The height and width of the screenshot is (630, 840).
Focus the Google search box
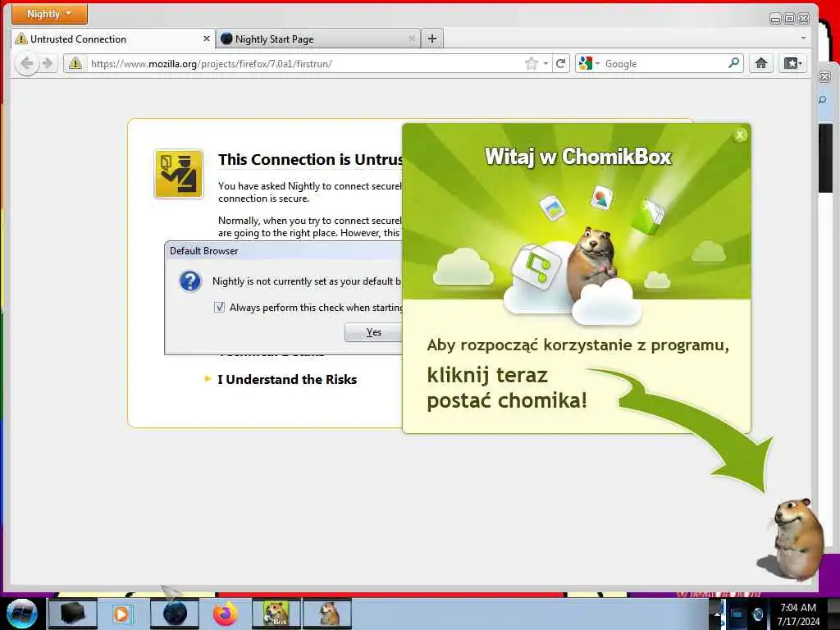[x=664, y=64]
